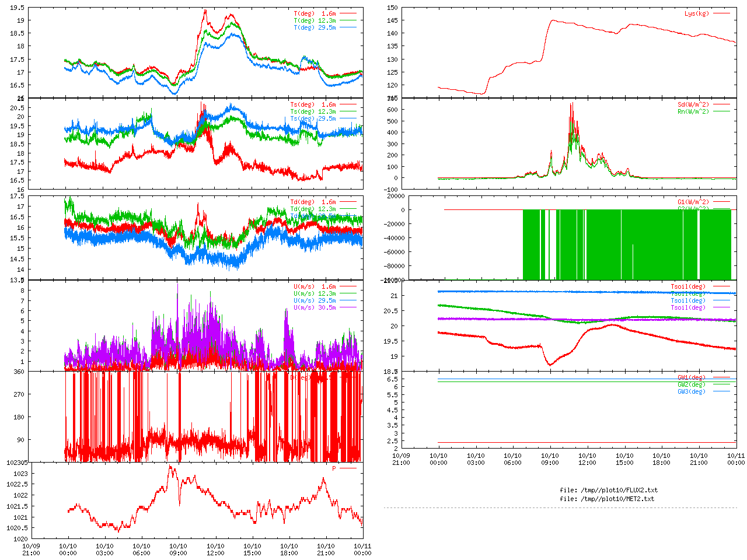
Task: Select the G1(W/m^2) legend label
Action: (x=693, y=202)
